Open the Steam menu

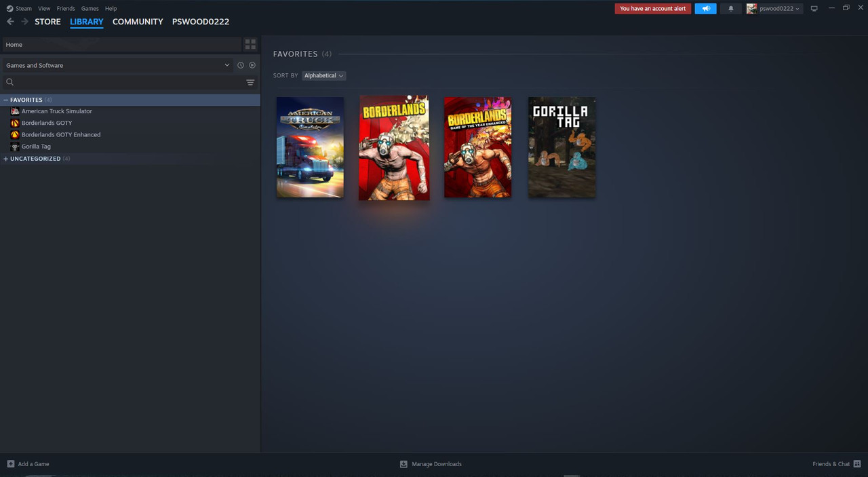[x=24, y=9]
